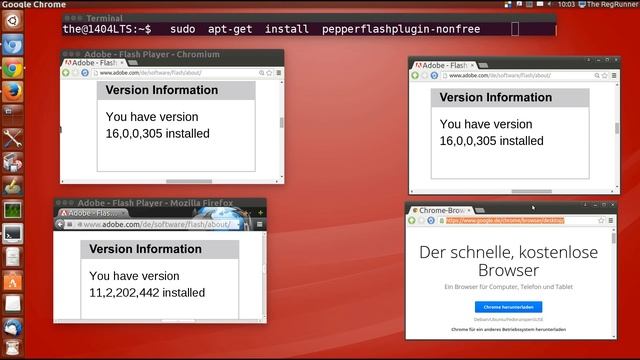Viewport: 640px width, 360px height.
Task: Click zoom magnifier icon in Chromium address bar
Action: [x=261, y=73]
